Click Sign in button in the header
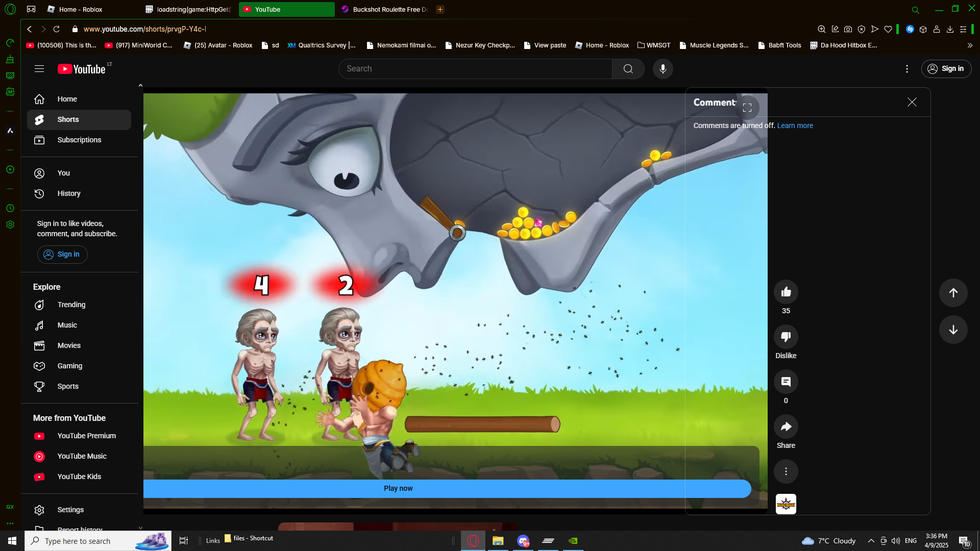980x551 pixels. coord(946,69)
